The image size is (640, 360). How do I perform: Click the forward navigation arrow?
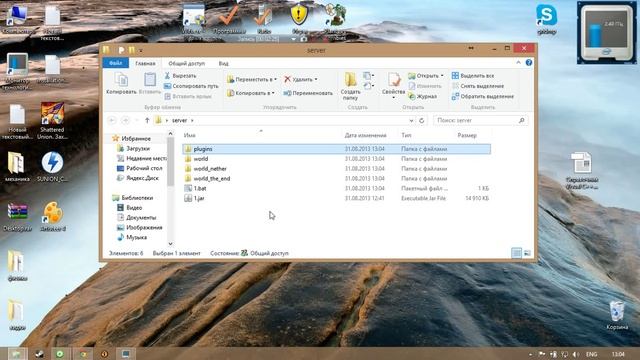pos(126,120)
